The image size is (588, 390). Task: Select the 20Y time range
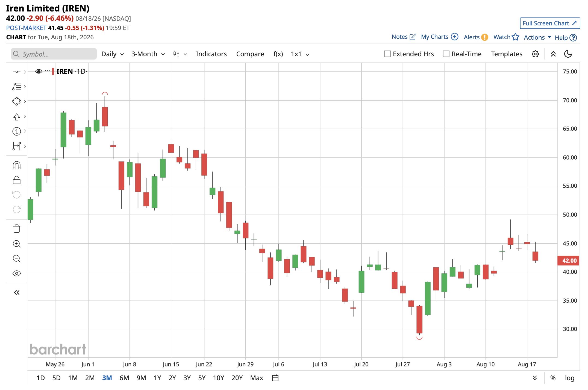point(237,378)
